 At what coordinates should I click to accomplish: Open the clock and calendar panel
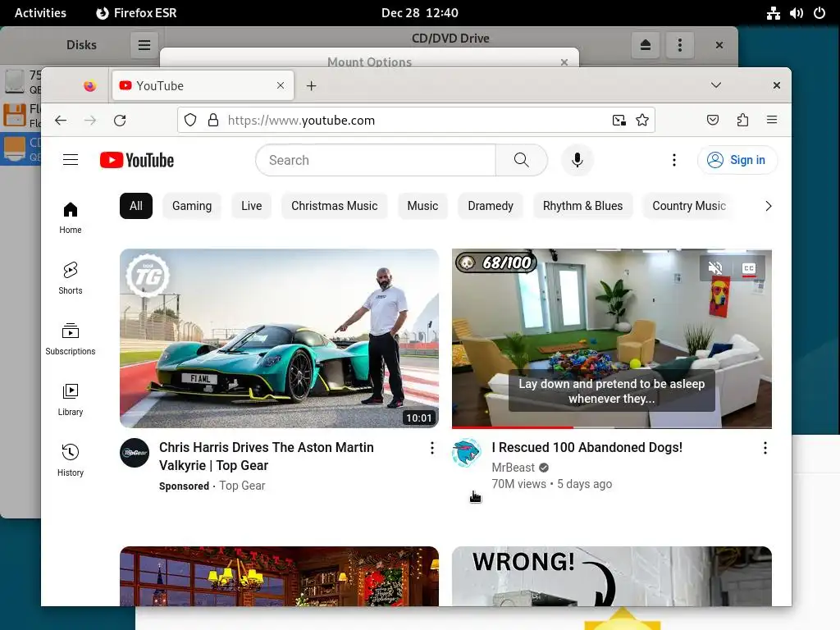[x=419, y=13]
